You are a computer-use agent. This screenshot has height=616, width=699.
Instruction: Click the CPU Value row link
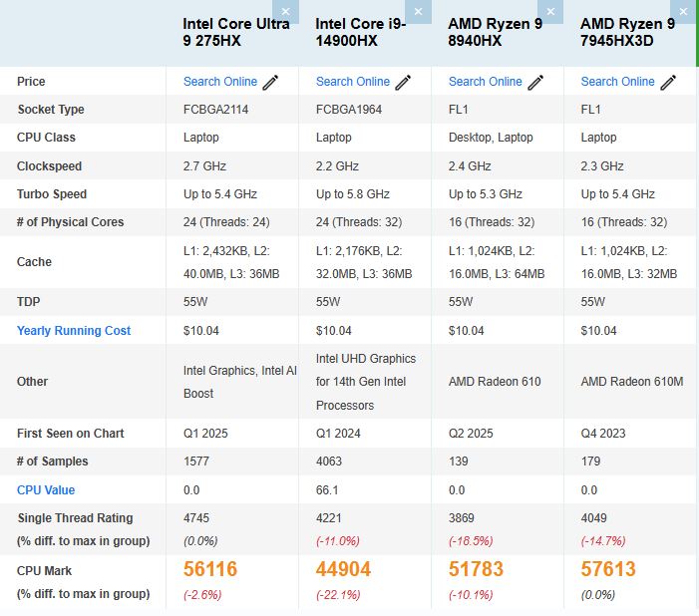tap(46, 490)
